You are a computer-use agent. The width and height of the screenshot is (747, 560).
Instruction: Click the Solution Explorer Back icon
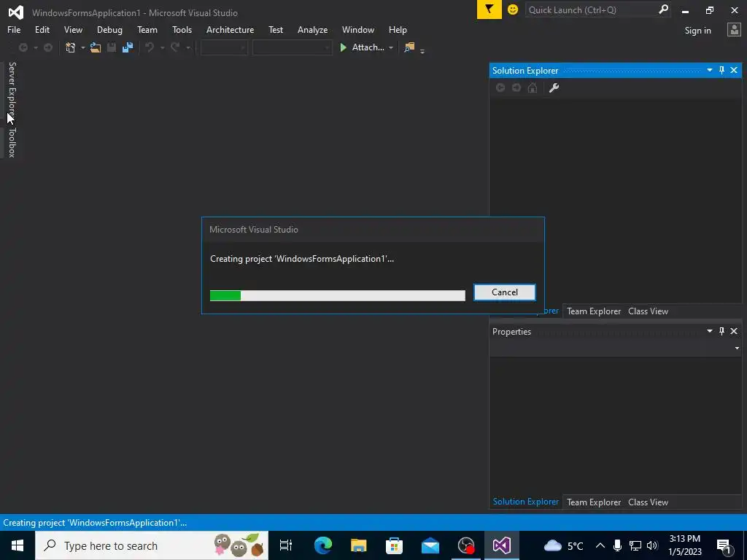click(x=500, y=87)
